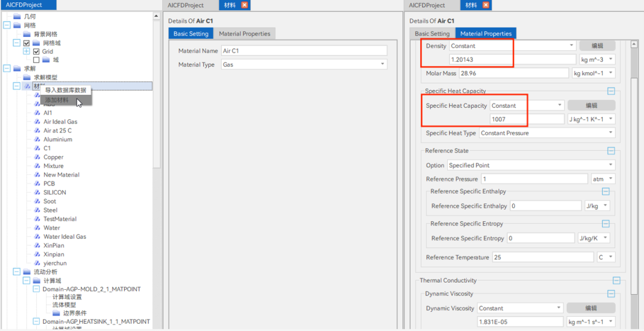Click the 求解模型 folder icon
644x331 pixels.
pos(27,77)
